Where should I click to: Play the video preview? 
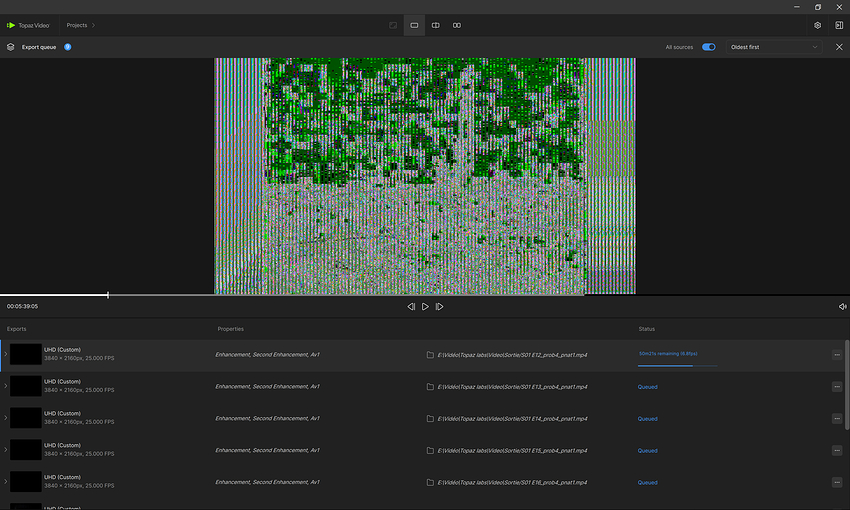tap(425, 307)
